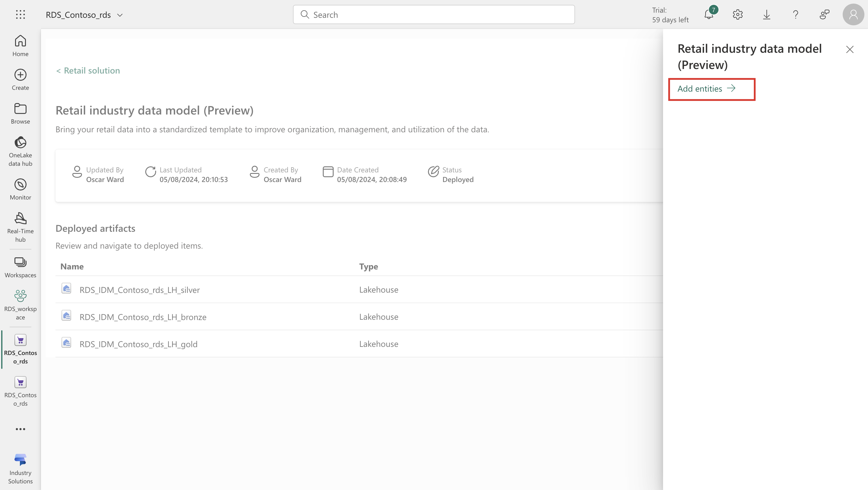This screenshot has width=868, height=490.
Task: Click Lakehouse type in bronze row
Action: point(379,317)
